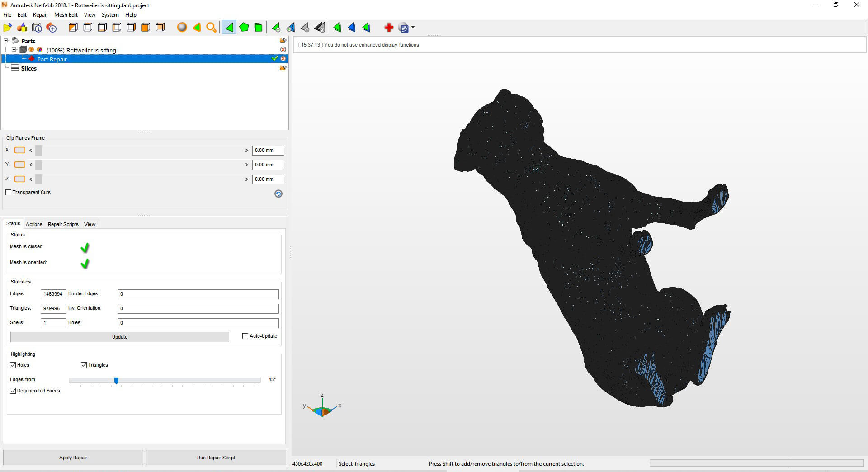Click the orange magnifier zoom icon
Viewport: 868px width, 472px height.
click(x=211, y=28)
